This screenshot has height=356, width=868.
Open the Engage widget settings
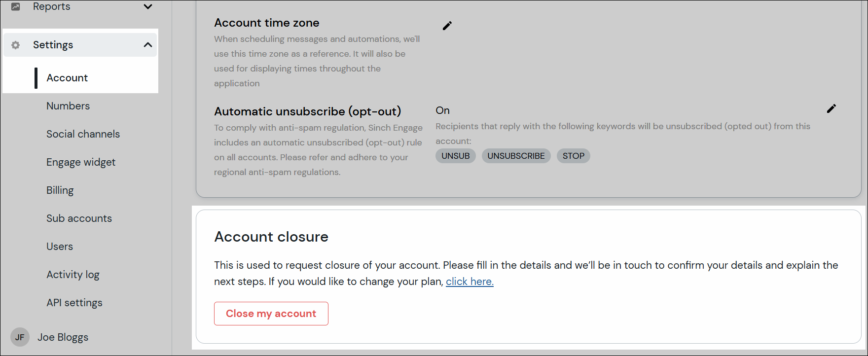(80, 162)
